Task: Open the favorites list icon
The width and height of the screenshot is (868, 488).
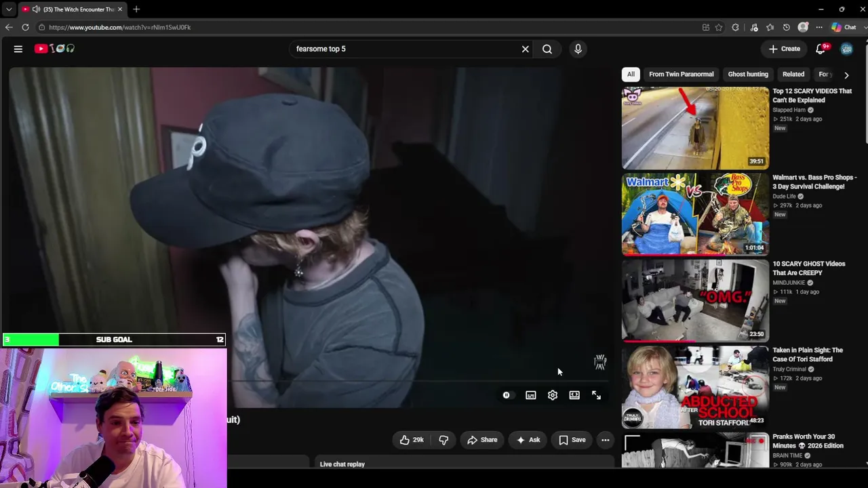Action: 770,27
